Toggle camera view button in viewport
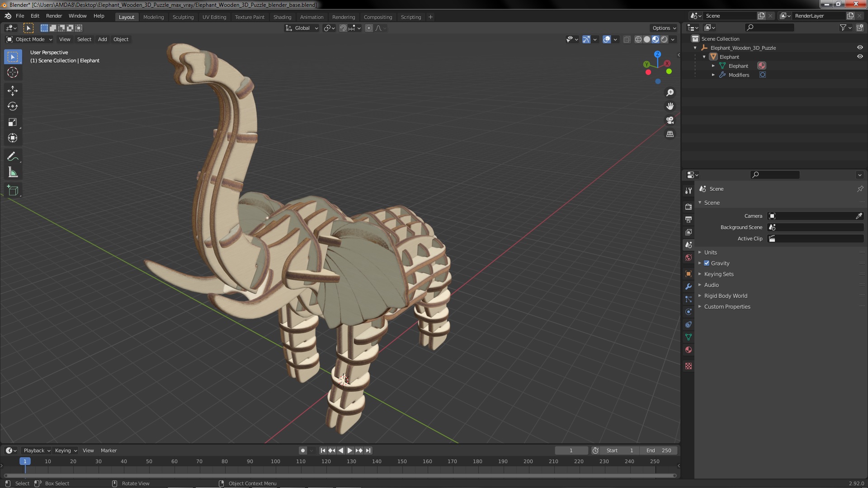This screenshot has height=488, width=868. click(x=670, y=120)
